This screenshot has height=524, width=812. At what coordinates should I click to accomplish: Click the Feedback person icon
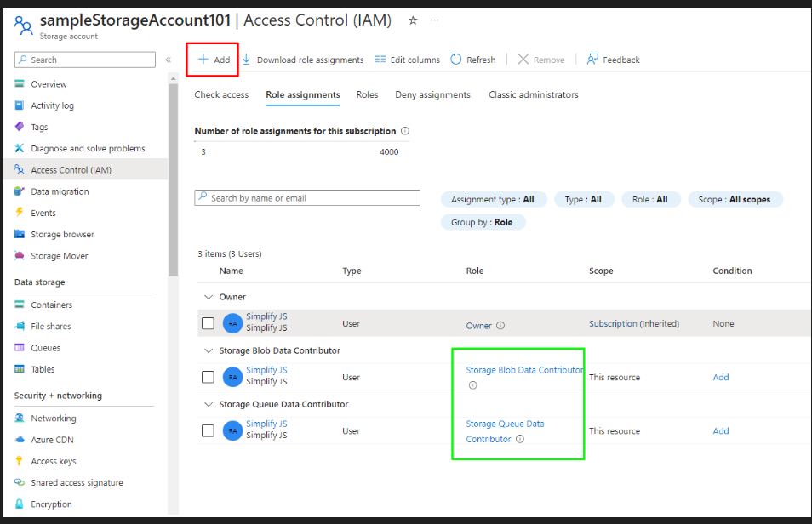592,59
